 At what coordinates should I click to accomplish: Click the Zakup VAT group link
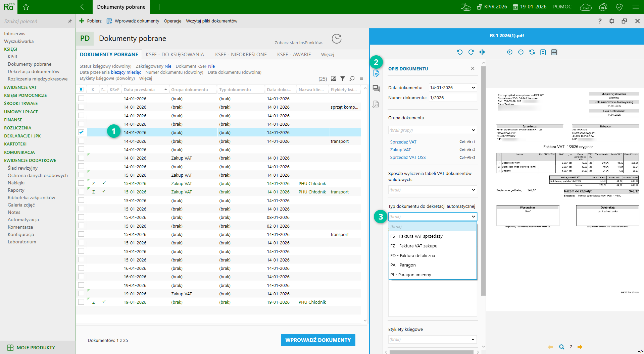click(x=400, y=150)
